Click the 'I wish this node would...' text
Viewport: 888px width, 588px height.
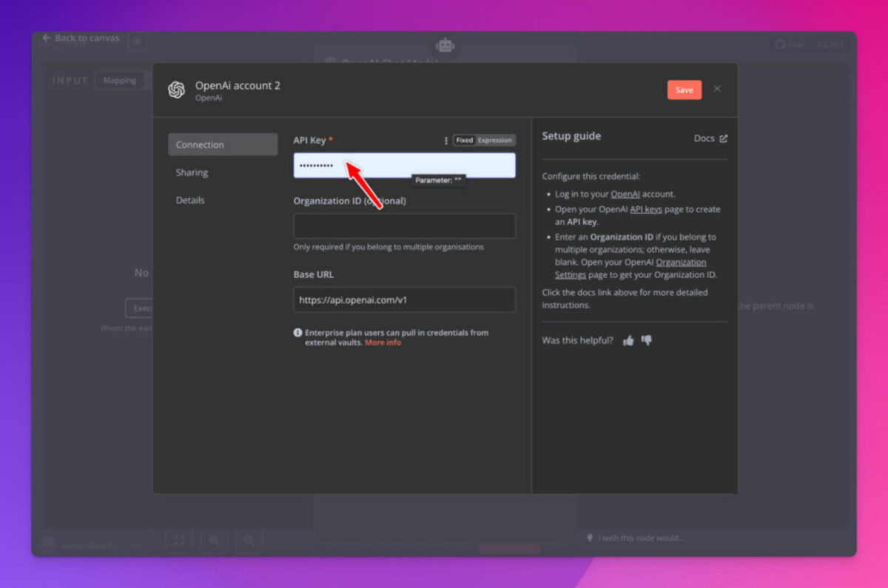pyautogui.click(x=641, y=538)
